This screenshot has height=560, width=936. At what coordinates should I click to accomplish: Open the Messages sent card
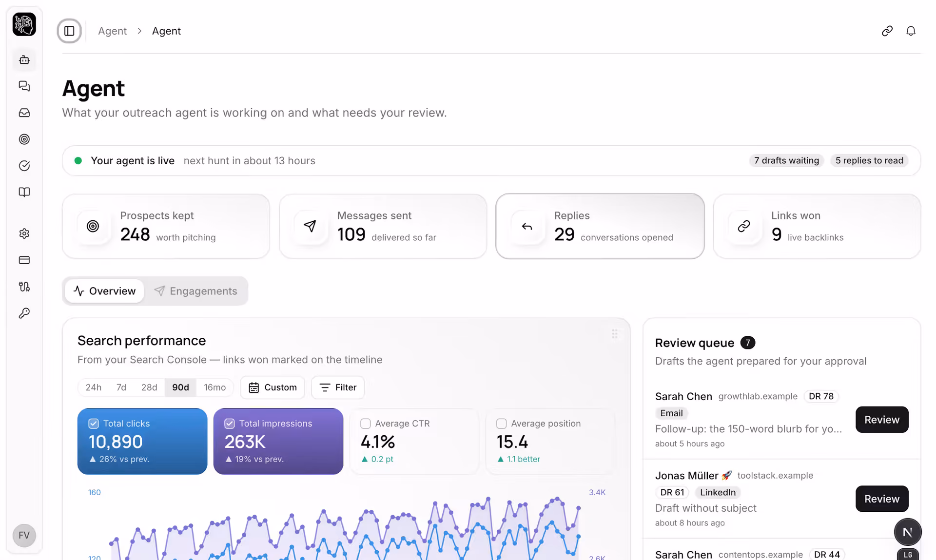(x=383, y=226)
